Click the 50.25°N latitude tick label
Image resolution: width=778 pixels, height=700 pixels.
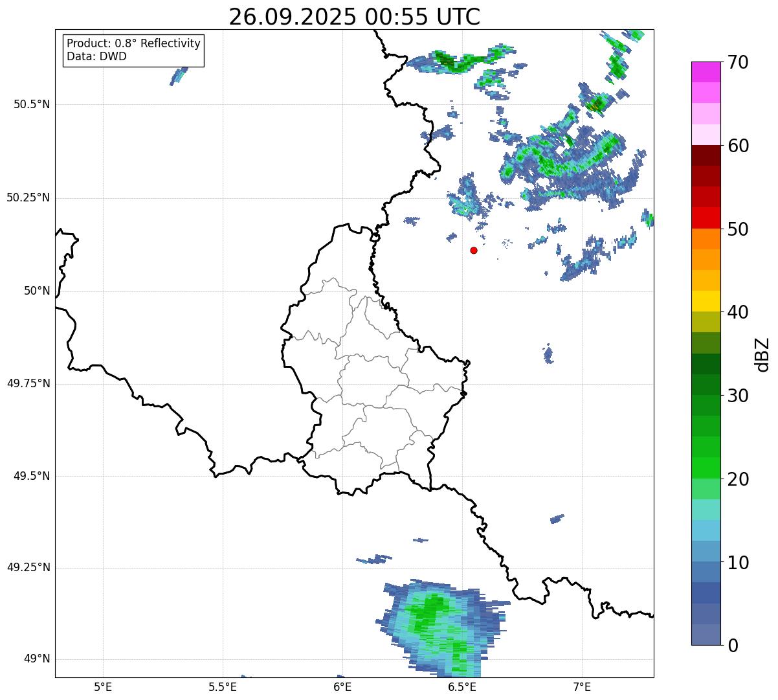pyautogui.click(x=28, y=198)
